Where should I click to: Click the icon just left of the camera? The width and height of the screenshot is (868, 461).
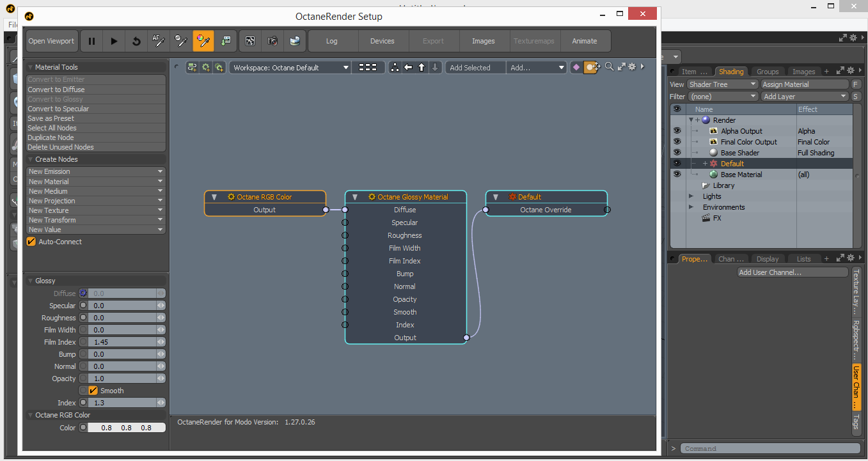pyautogui.click(x=250, y=41)
